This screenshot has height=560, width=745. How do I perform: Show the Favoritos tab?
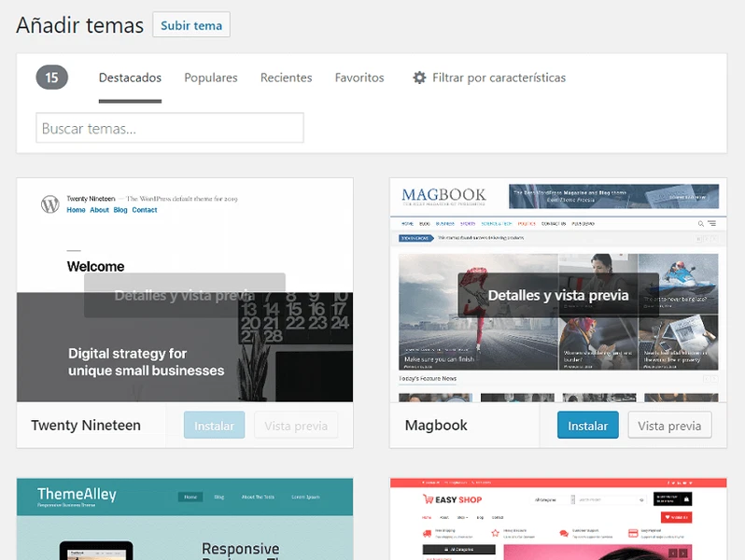coord(359,77)
